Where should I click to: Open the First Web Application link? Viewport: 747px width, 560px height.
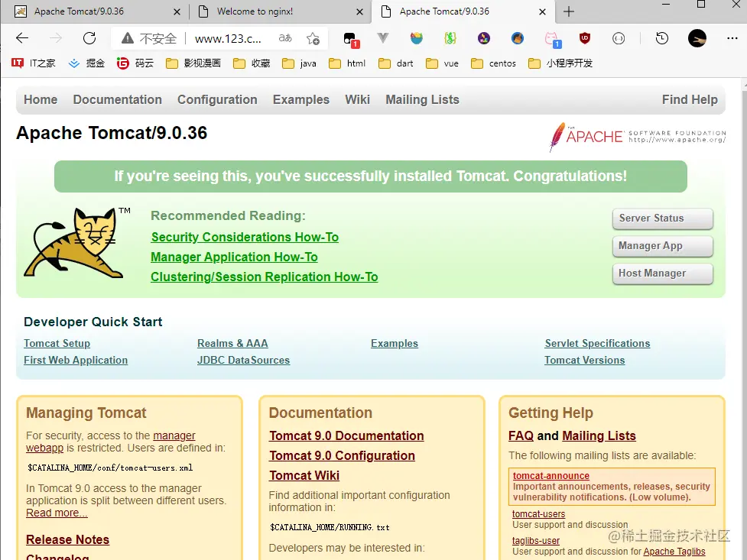[x=76, y=361]
